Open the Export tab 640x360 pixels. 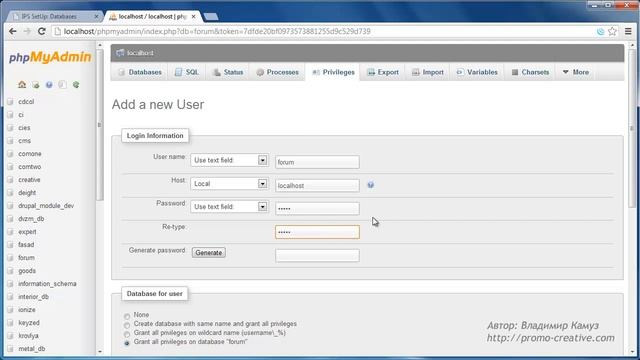tap(383, 72)
